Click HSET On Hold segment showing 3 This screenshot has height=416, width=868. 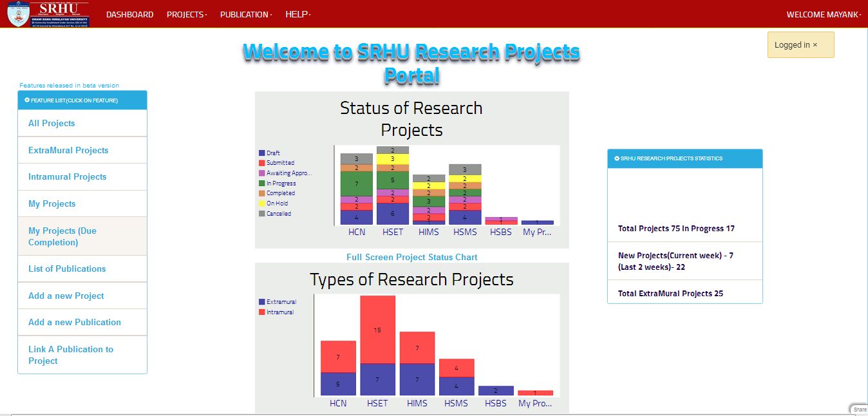393,159
